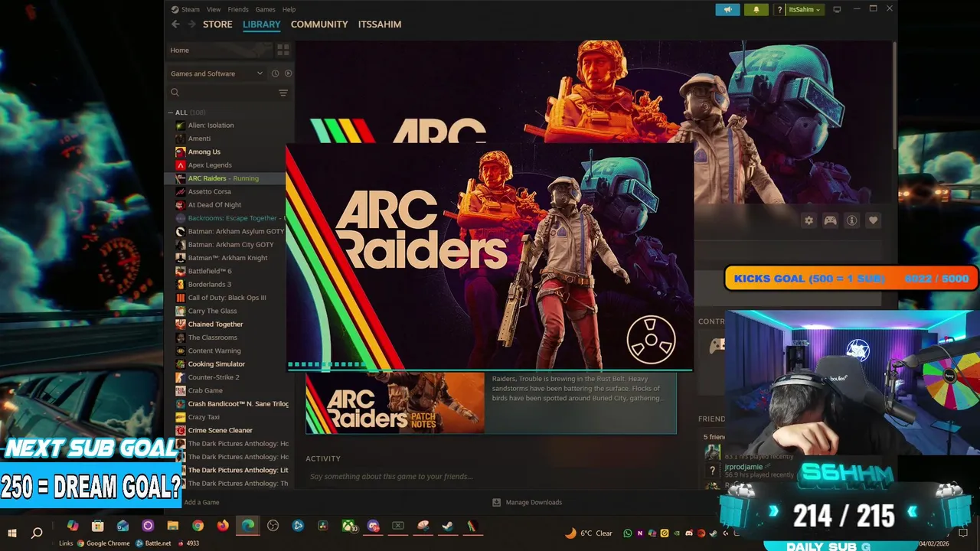Open ARC Raiders manage settings gear

click(x=808, y=220)
